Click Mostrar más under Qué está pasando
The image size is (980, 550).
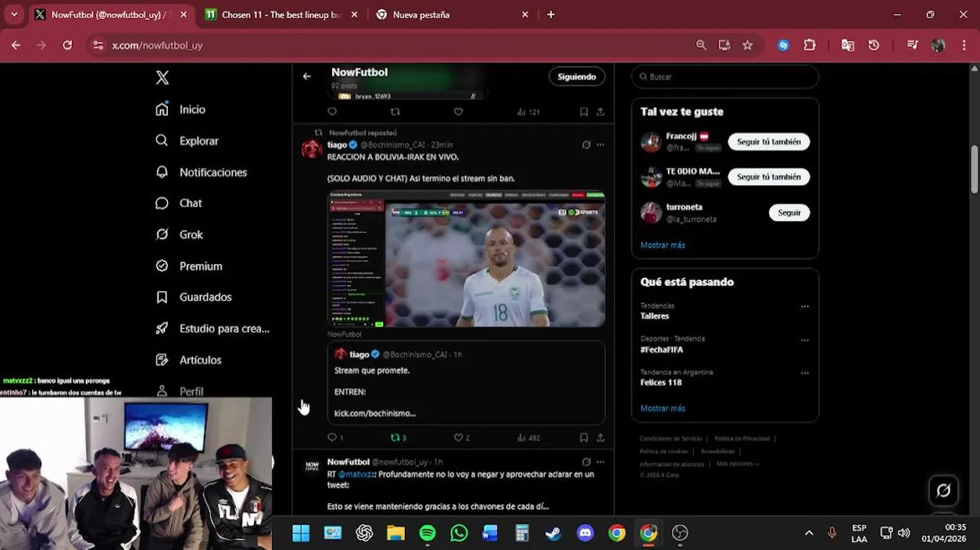point(662,408)
